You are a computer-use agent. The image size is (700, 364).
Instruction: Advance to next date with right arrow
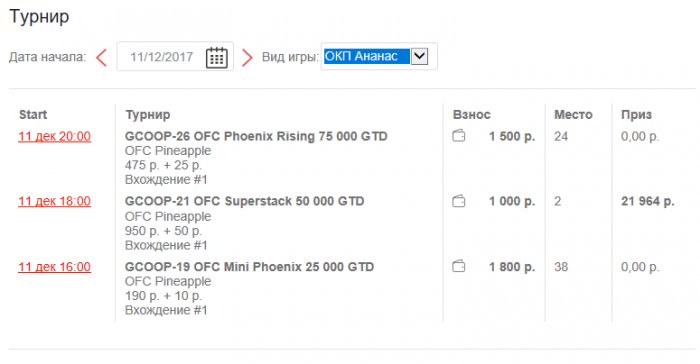247,57
